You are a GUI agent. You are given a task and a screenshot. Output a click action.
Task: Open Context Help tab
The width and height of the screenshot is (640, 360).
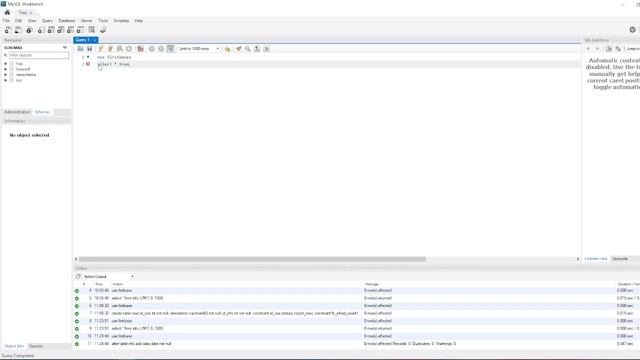[596, 259]
